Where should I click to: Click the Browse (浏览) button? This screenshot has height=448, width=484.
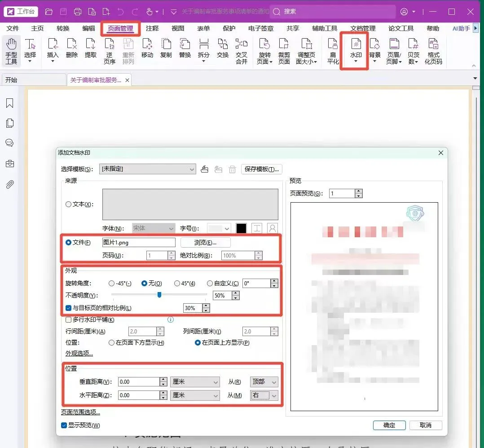coord(205,243)
